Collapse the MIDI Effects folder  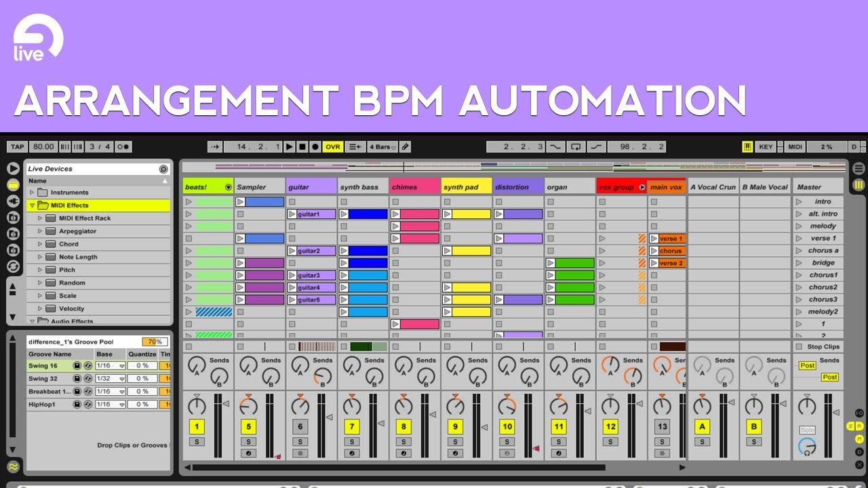pyautogui.click(x=32, y=205)
